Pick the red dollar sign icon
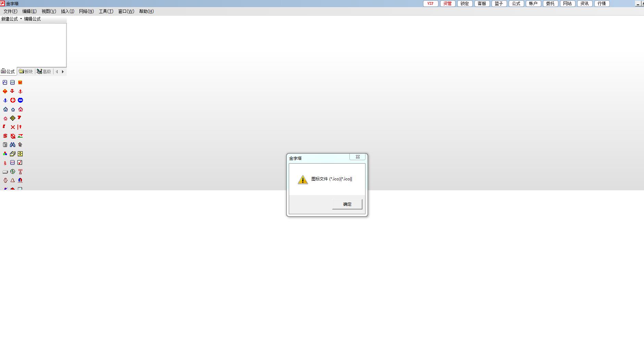The height and width of the screenshot is (360, 644). (5, 163)
